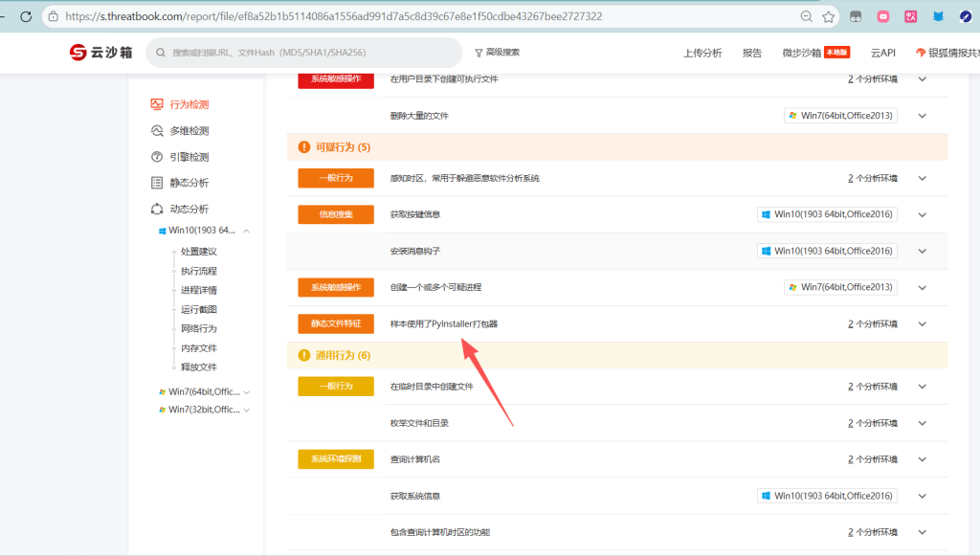Click the 动态分析 sidebar icon
Image resolution: width=980 pixels, height=556 pixels.
tap(157, 209)
